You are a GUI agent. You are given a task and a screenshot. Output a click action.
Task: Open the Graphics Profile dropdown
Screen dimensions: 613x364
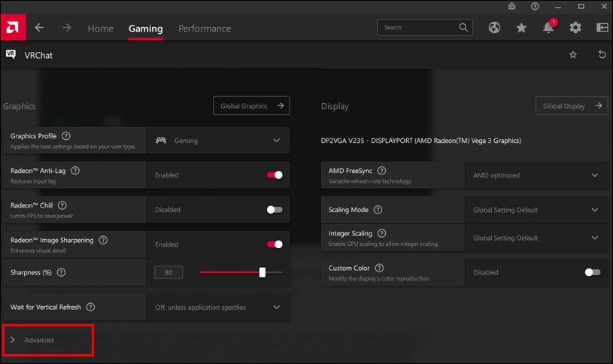(x=218, y=141)
